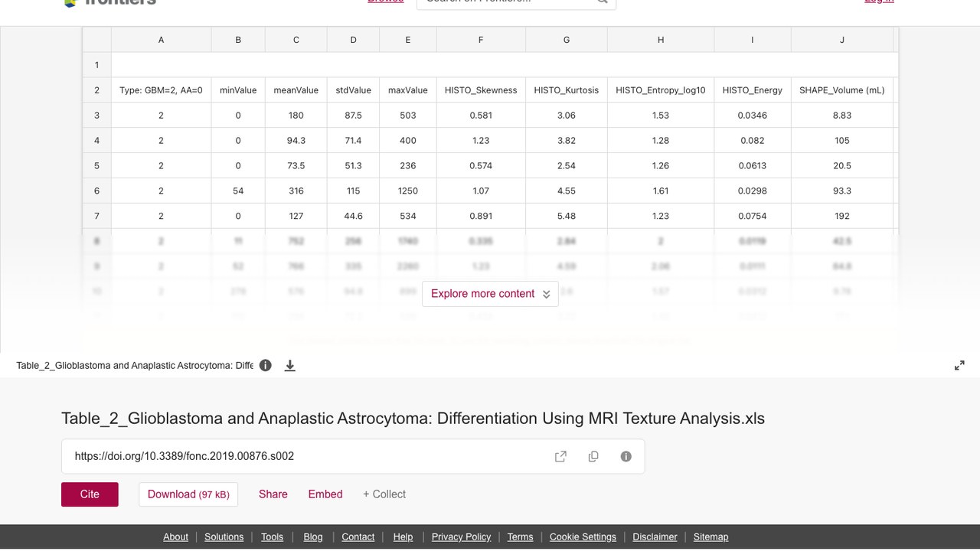Expand the table preview to fullscreen

(x=959, y=366)
